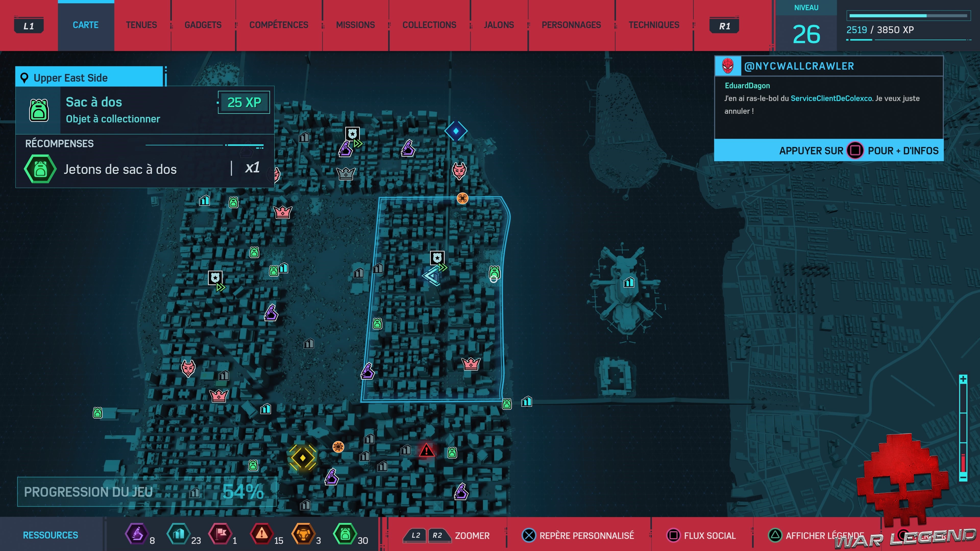Click the red warning crime alert marker

pos(426,450)
